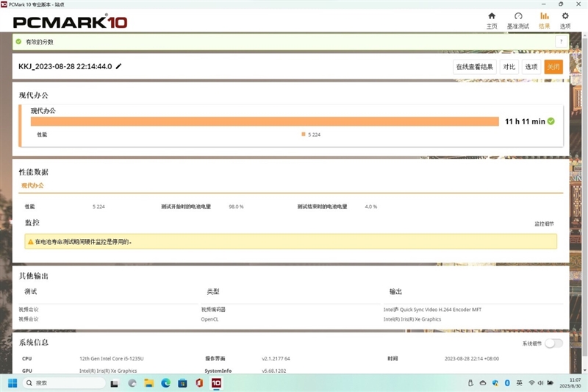Open File Explorer from the taskbar
The height and width of the screenshot is (392, 588).
[149, 383]
